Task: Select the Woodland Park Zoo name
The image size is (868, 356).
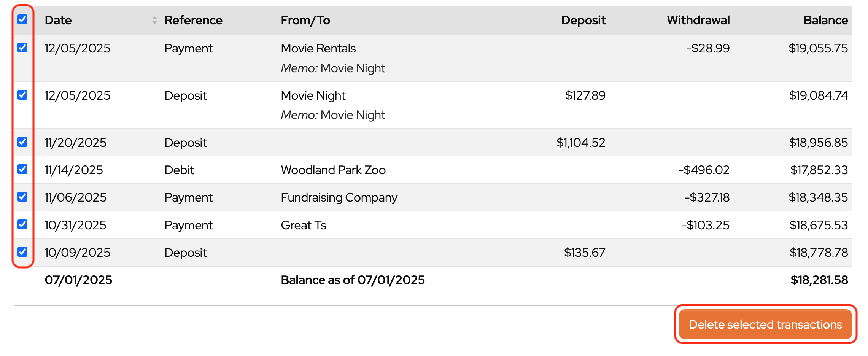Action: 333,170
